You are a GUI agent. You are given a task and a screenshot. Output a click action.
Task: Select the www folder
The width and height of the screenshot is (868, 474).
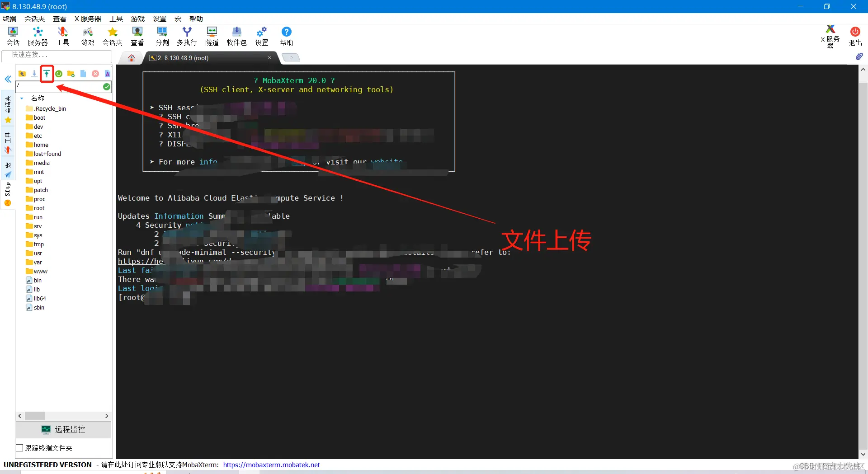click(x=37, y=271)
